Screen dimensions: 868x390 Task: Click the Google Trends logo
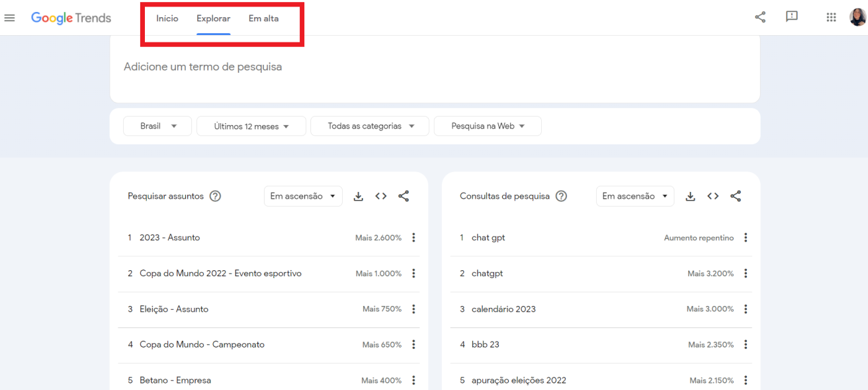click(x=71, y=18)
